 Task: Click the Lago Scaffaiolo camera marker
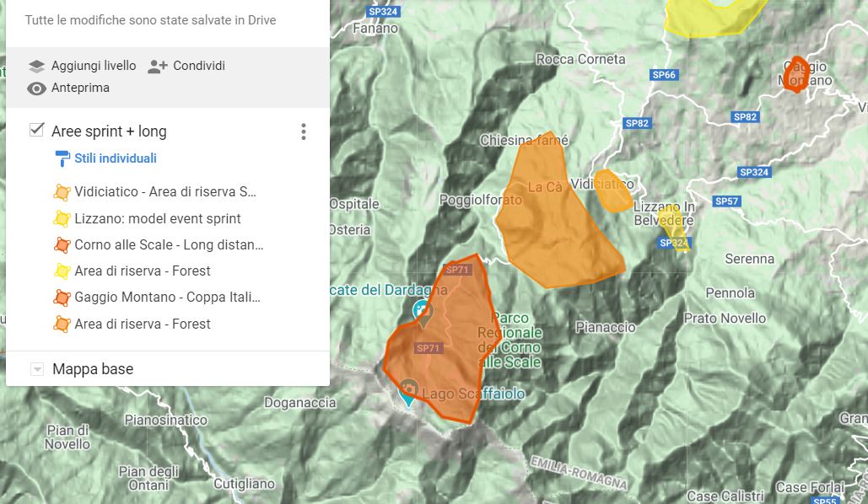click(x=408, y=390)
